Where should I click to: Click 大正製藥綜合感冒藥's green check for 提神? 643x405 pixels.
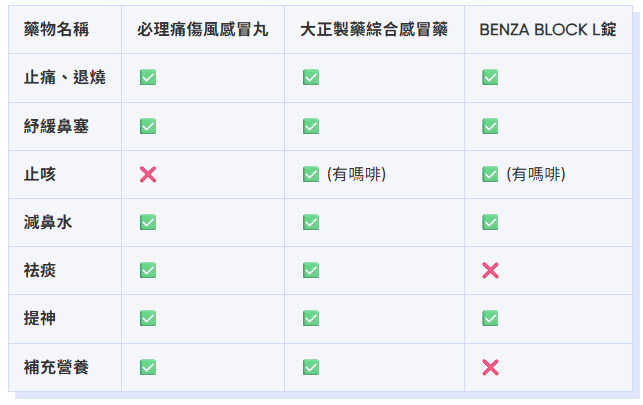(x=311, y=318)
